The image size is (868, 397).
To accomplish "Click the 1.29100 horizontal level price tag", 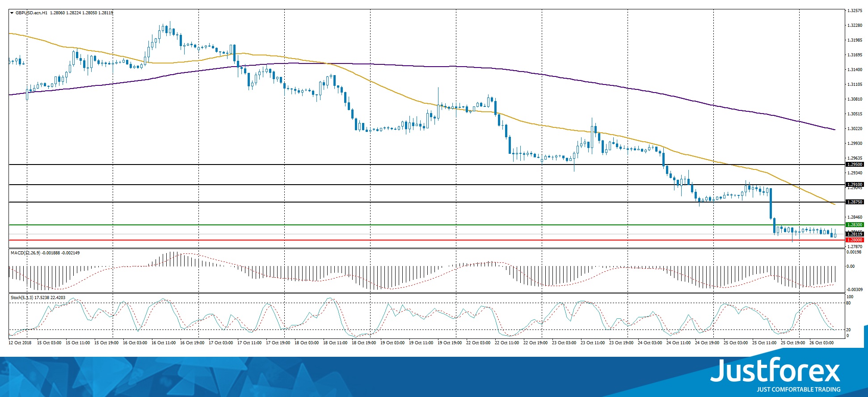I will pyautogui.click(x=855, y=185).
